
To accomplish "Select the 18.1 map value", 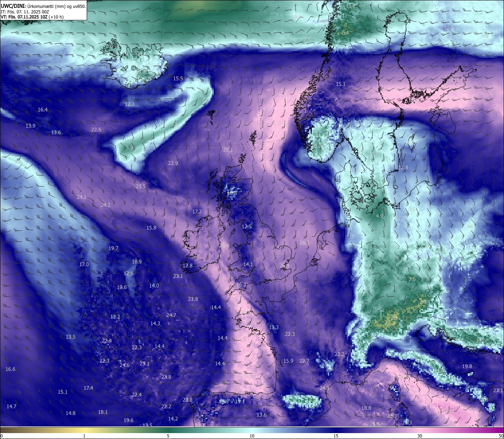I will 103,412.
